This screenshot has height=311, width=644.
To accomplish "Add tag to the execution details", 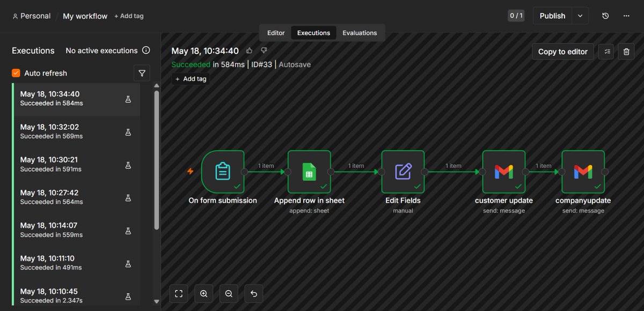I will point(191,79).
